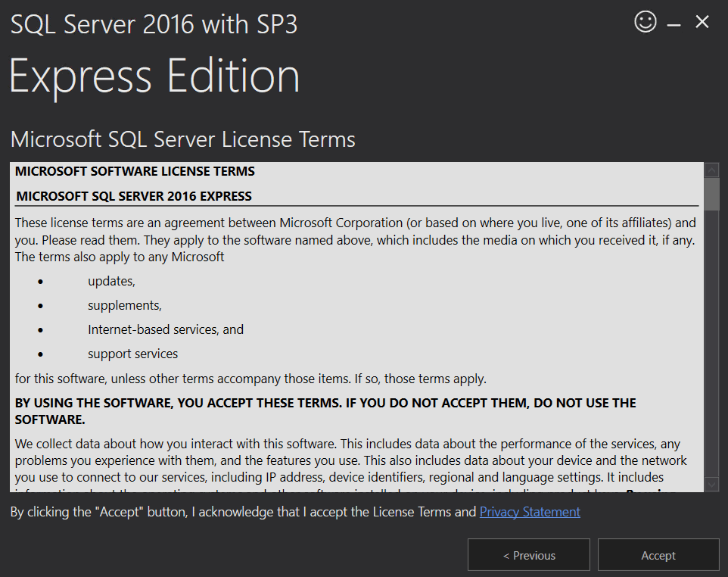Screen dimensions: 728x577
Task: Click the smiley feedback icon
Action: click(645, 21)
